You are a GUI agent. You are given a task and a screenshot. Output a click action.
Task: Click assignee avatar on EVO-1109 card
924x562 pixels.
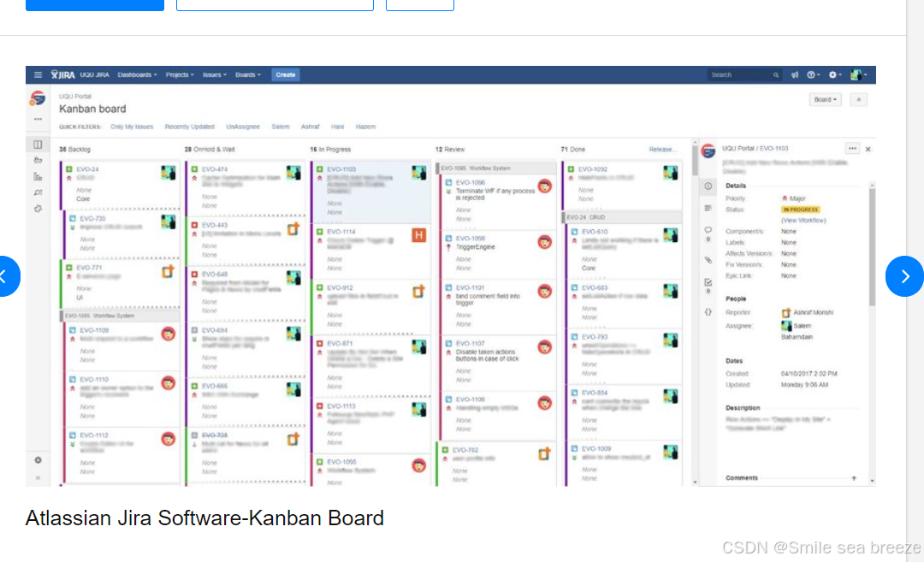pos(168,334)
